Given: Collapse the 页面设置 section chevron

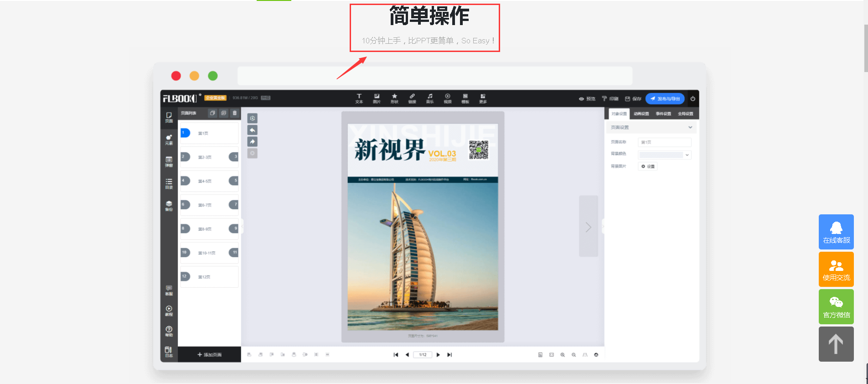Looking at the screenshot, I should point(690,127).
